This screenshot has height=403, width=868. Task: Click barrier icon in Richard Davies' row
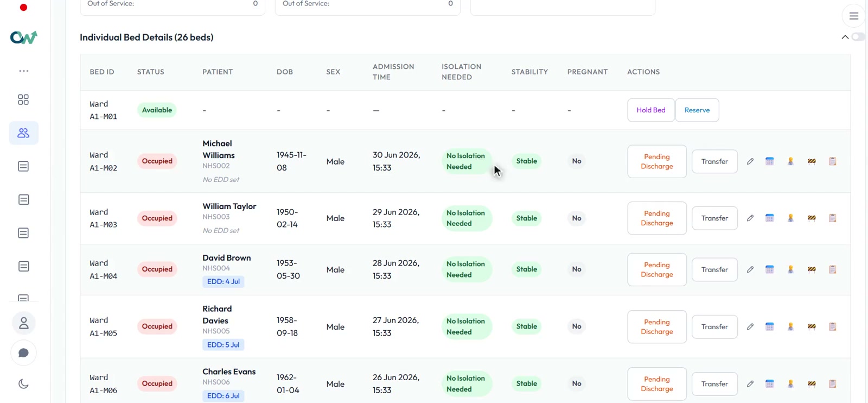point(812,327)
